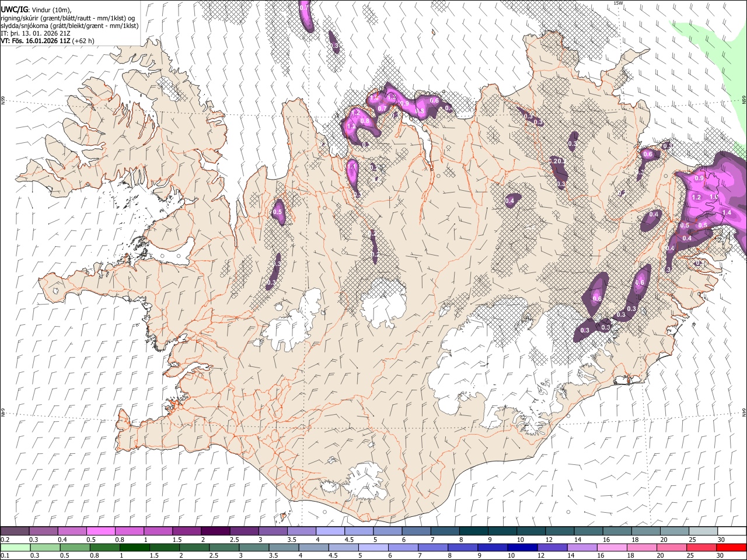Click the slydda/snjókoma legend description line

click(x=69, y=26)
